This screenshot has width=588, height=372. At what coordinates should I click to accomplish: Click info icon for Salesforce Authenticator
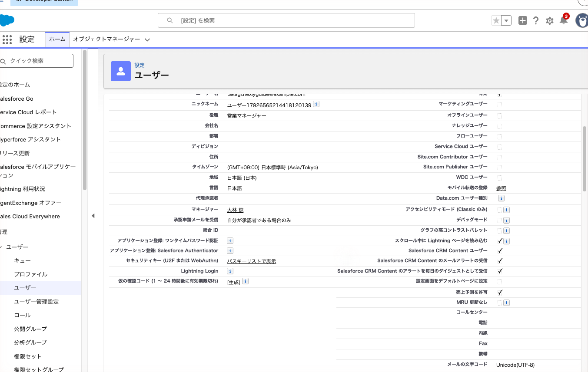(230, 250)
